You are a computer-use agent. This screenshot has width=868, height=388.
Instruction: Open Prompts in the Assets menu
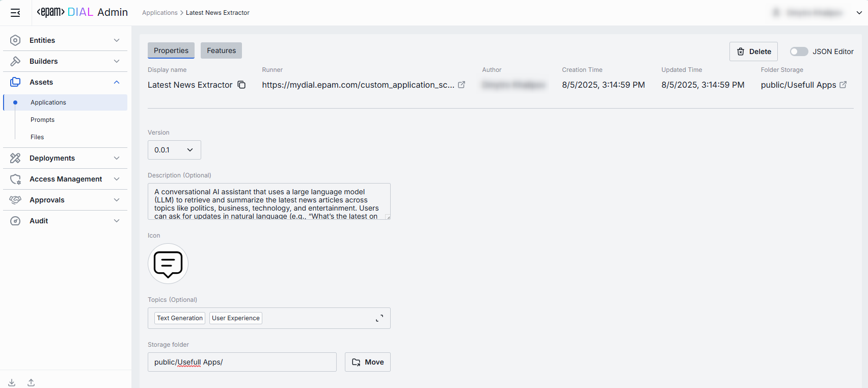click(42, 120)
